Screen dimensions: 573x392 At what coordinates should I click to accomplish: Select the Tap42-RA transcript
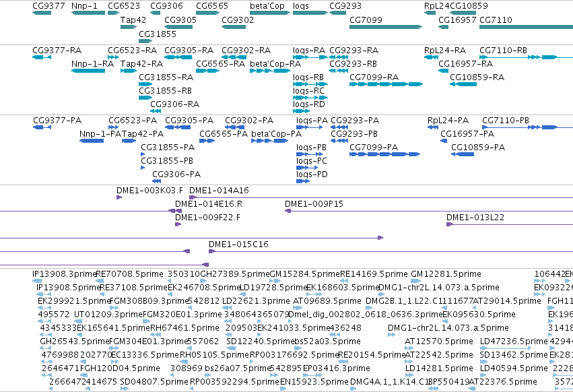(x=129, y=71)
